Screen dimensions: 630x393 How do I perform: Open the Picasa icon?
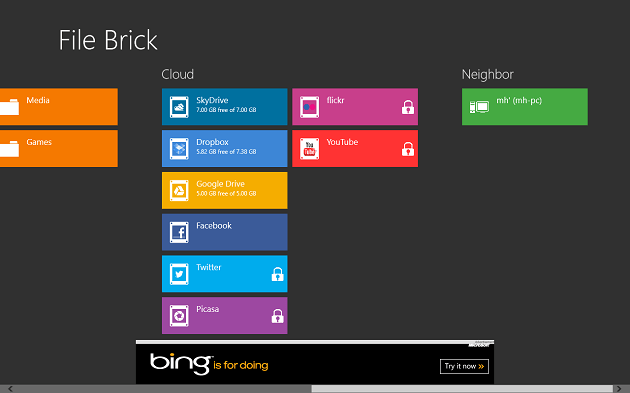point(179,316)
